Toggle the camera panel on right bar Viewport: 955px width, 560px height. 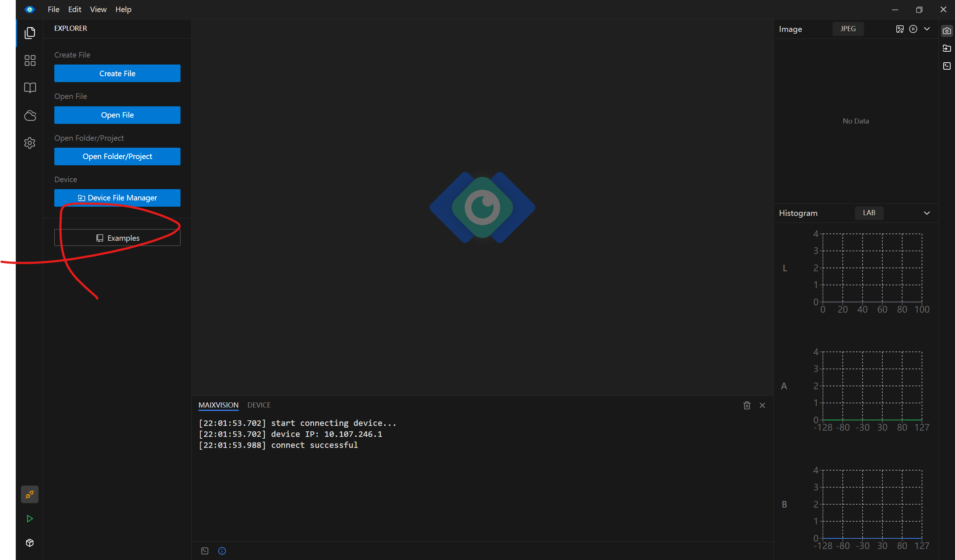pos(946,31)
